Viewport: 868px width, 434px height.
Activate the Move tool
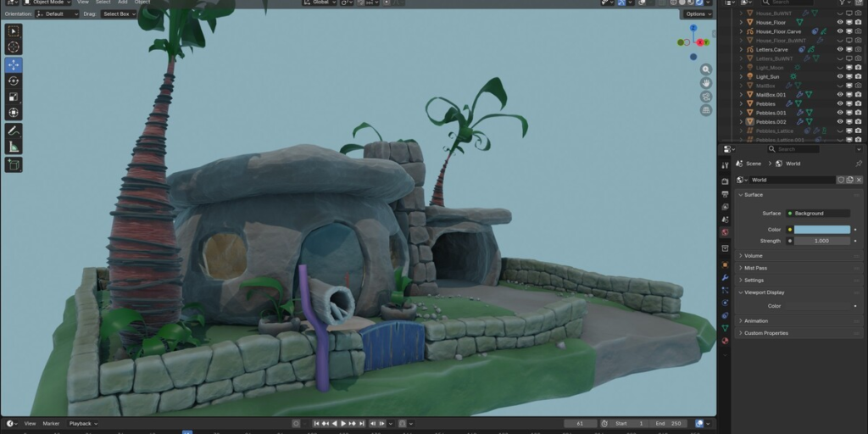(x=14, y=64)
